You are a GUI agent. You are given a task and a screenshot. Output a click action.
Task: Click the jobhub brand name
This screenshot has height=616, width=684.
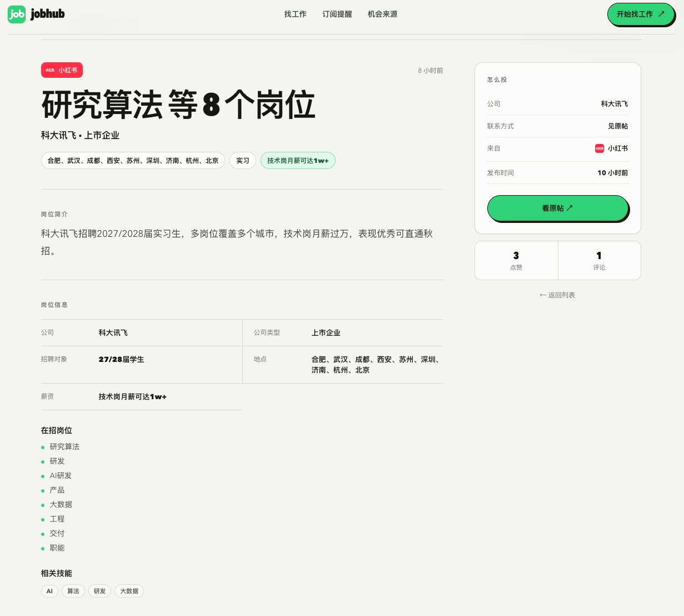[x=48, y=14]
